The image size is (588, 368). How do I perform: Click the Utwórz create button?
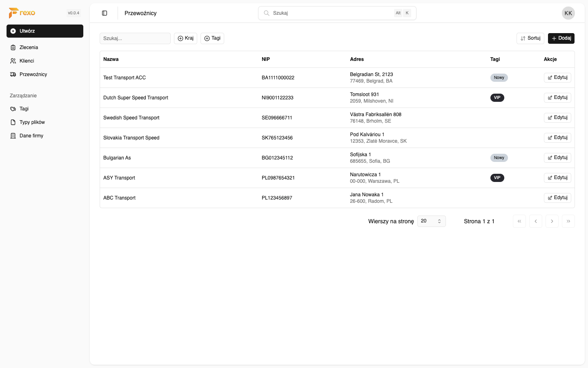tap(45, 31)
